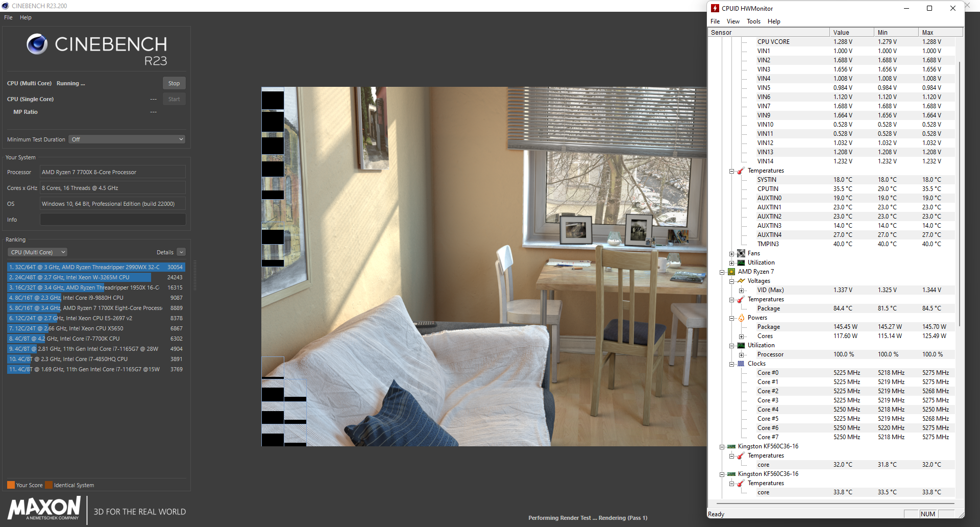Image resolution: width=980 pixels, height=527 pixels.
Task: Open the Help menu in Cinebench
Action: click(x=26, y=17)
